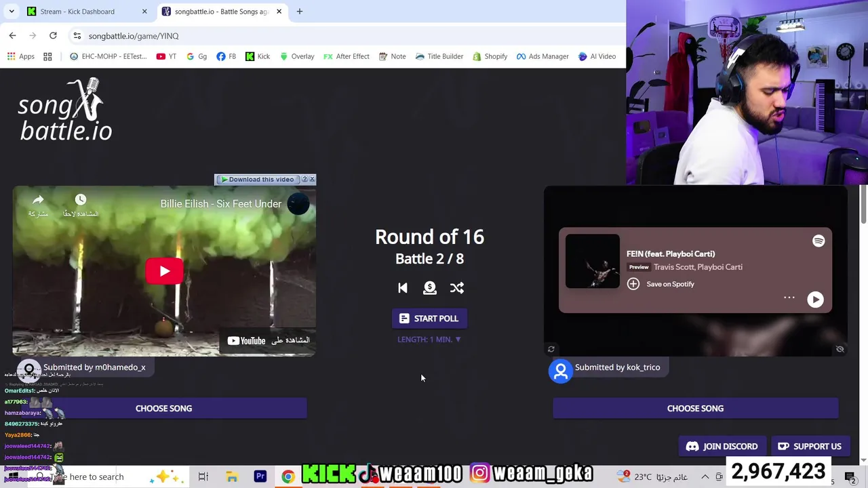
Task: Click the Billie Eilish channel avatar on the video
Action: 298,204
